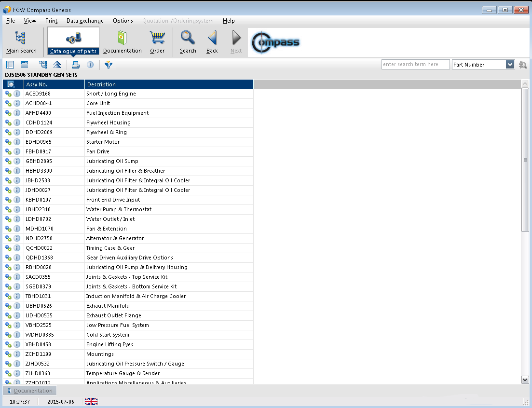The width and height of the screenshot is (532, 408).
Task: Click the Description column header
Action: [169, 84]
